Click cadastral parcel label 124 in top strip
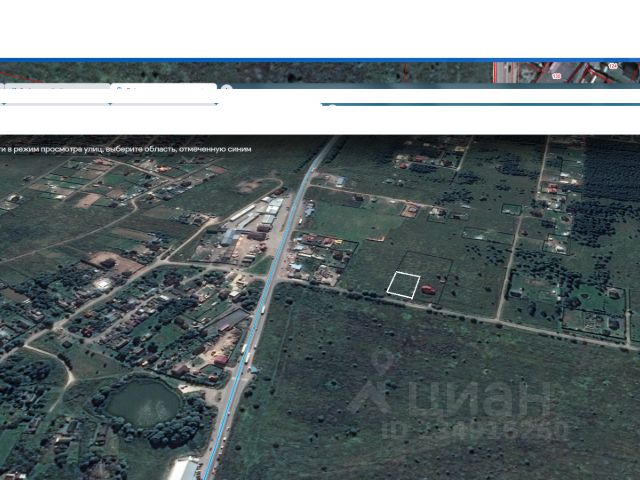Viewport: 640px width, 480px height. pyautogui.click(x=612, y=66)
